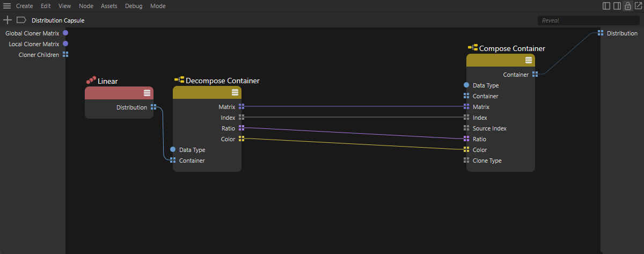This screenshot has height=254, width=644.
Task: Open the Assets menu
Action: pyautogui.click(x=109, y=6)
